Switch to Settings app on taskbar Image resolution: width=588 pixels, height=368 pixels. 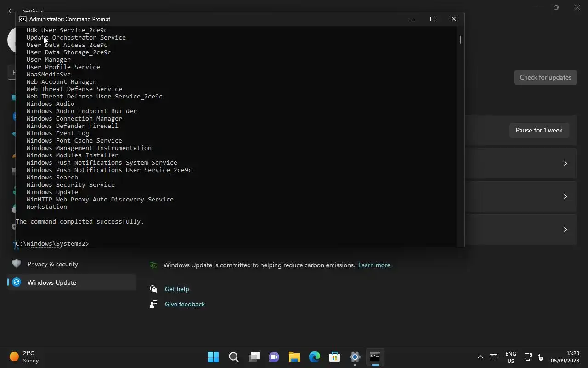pos(355,357)
